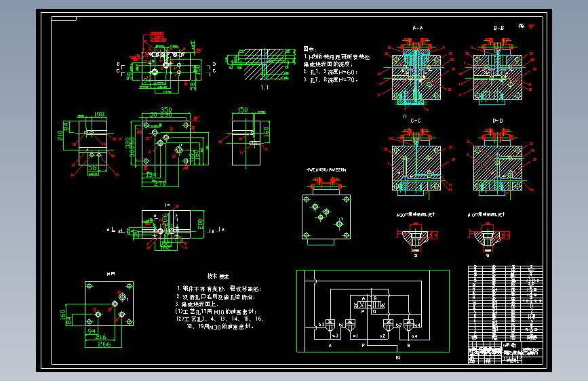Click the b1 cartridge valve label

(341, 325)
